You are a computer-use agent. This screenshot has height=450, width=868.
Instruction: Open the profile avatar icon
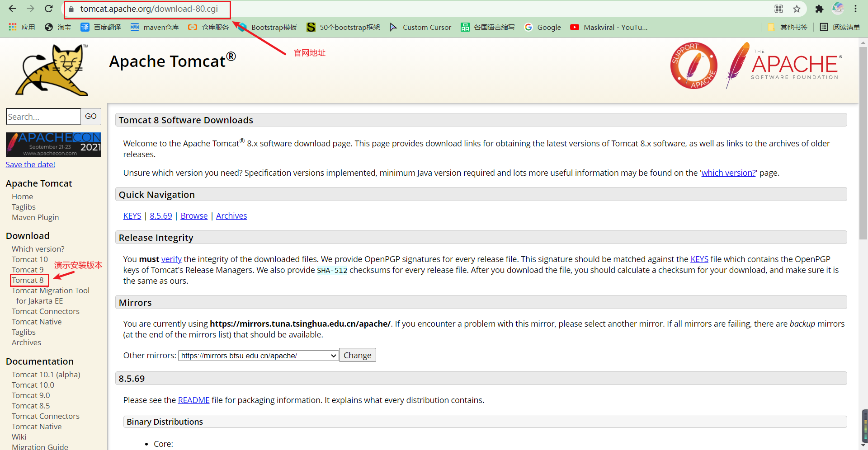[x=838, y=9]
